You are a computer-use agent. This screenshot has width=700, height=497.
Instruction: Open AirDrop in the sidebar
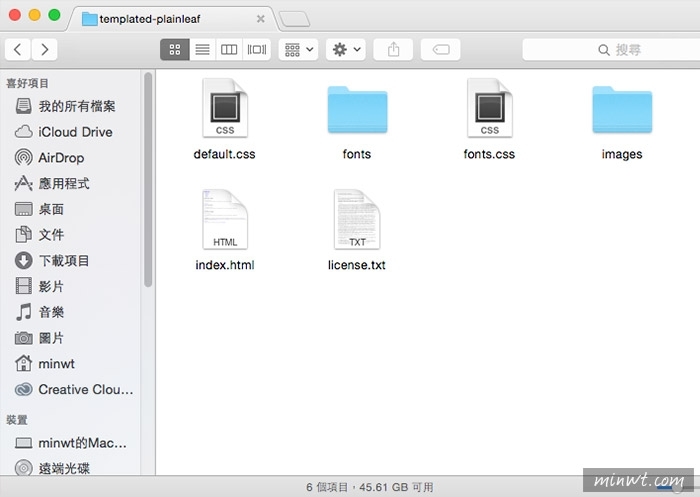click(61, 158)
